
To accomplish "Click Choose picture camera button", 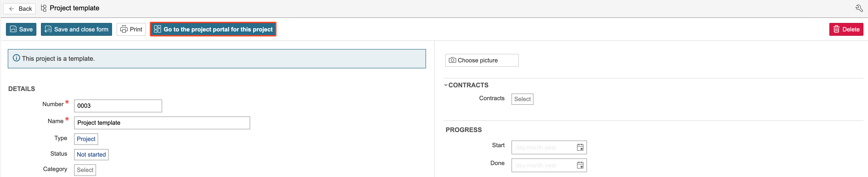I will tap(482, 61).
